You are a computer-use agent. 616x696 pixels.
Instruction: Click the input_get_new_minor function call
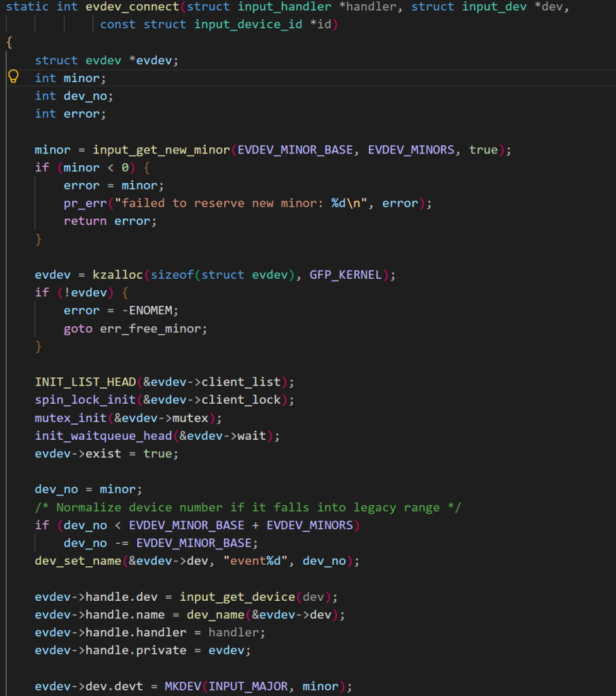pos(162,150)
